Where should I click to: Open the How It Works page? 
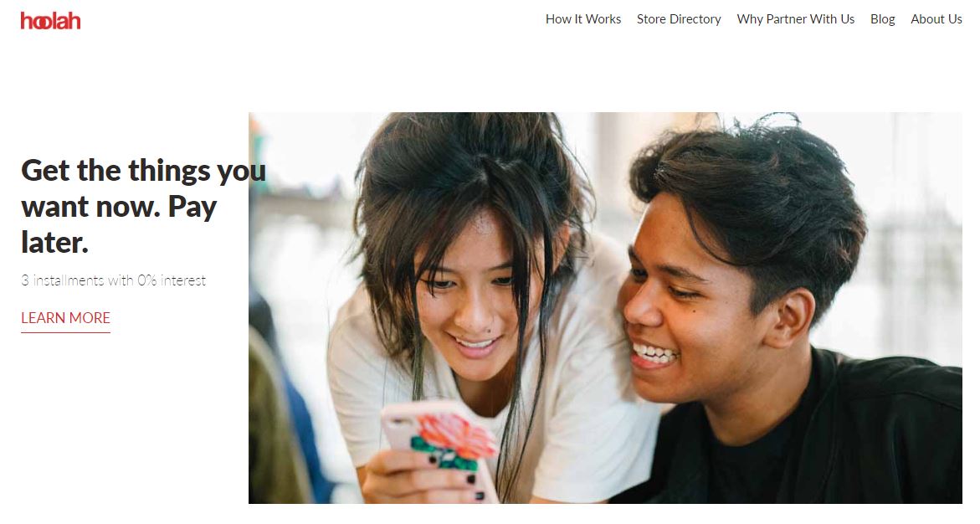583,19
